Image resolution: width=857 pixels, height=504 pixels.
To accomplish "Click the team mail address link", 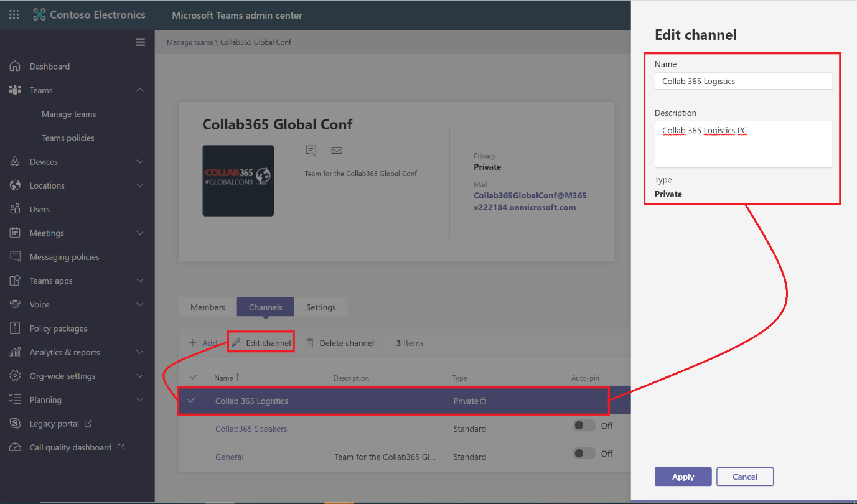I will (x=530, y=201).
